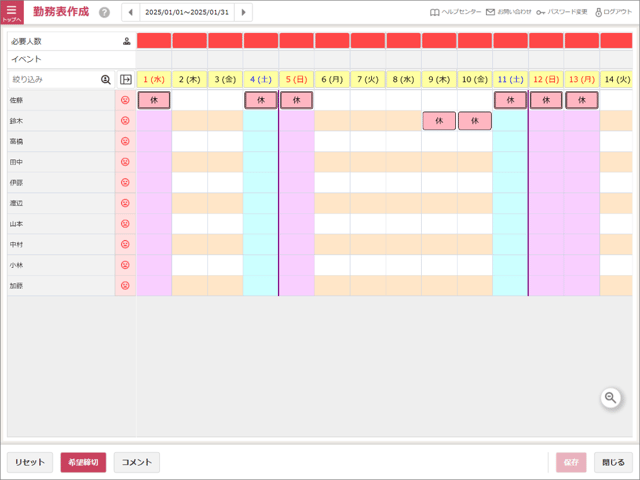The image size is (640, 480).
Task: Click the filter search icon in 絞り込み
Action: click(x=106, y=80)
